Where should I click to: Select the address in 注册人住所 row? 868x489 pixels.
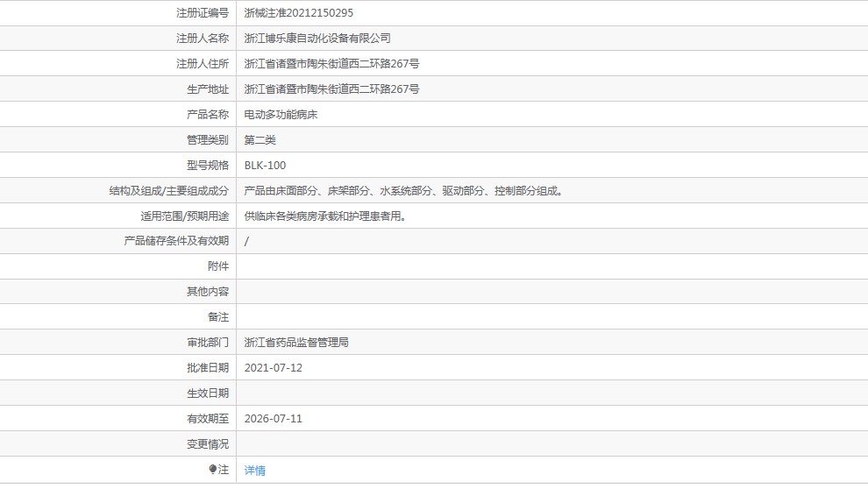point(331,64)
